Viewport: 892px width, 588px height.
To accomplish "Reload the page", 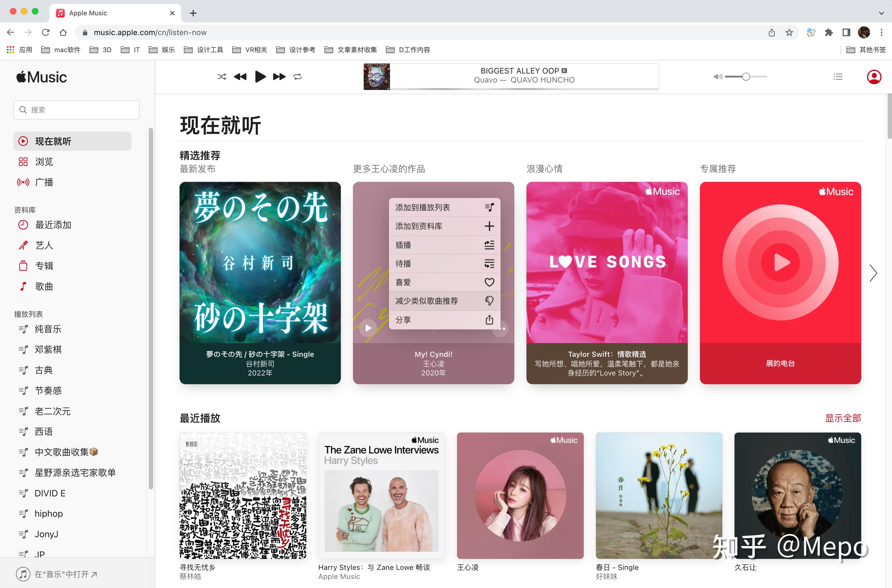I will (x=46, y=33).
